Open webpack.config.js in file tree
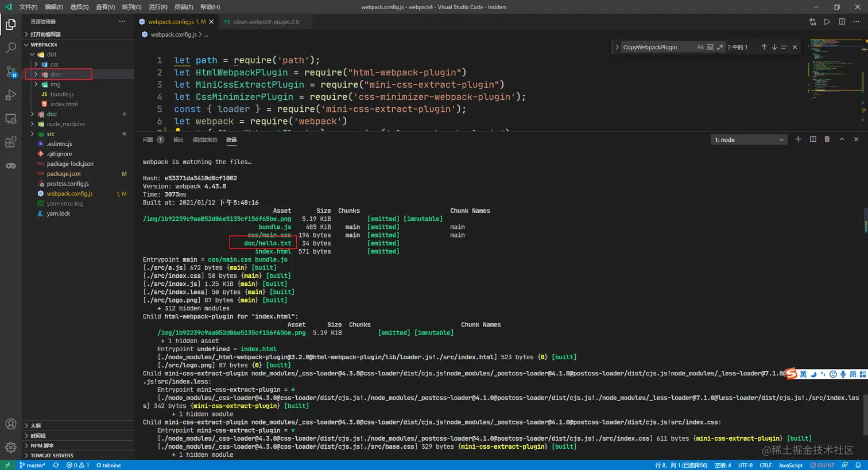This screenshot has width=868, height=470. (x=69, y=193)
